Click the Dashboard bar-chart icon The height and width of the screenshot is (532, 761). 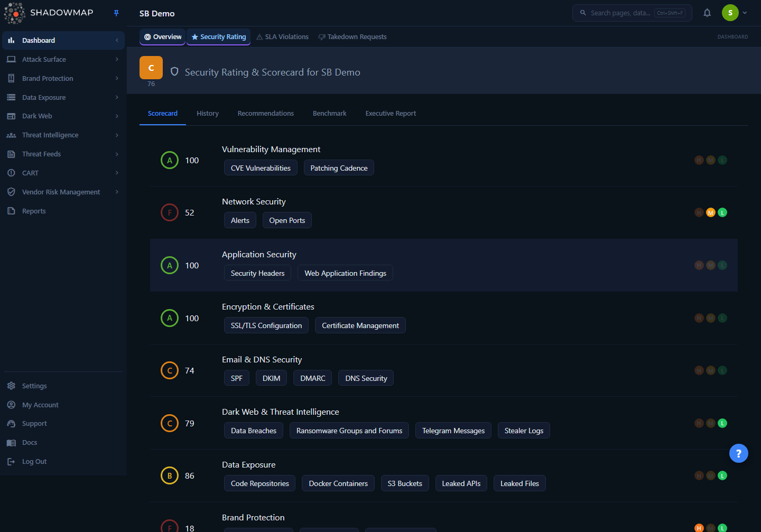pyautogui.click(x=11, y=40)
